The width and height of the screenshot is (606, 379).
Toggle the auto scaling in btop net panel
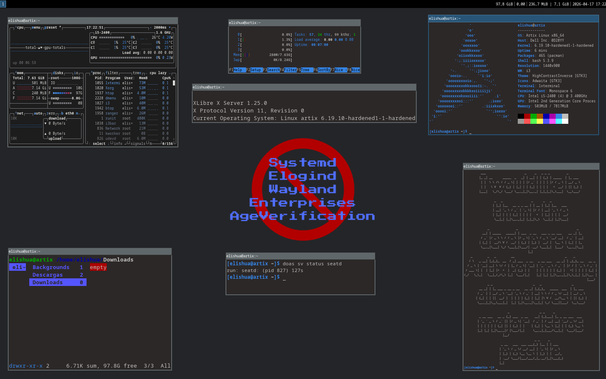[38, 113]
